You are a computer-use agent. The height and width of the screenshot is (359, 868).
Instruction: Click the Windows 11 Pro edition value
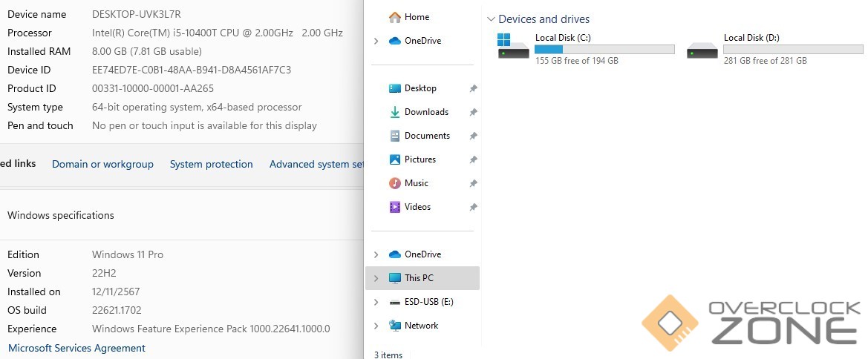click(x=127, y=255)
